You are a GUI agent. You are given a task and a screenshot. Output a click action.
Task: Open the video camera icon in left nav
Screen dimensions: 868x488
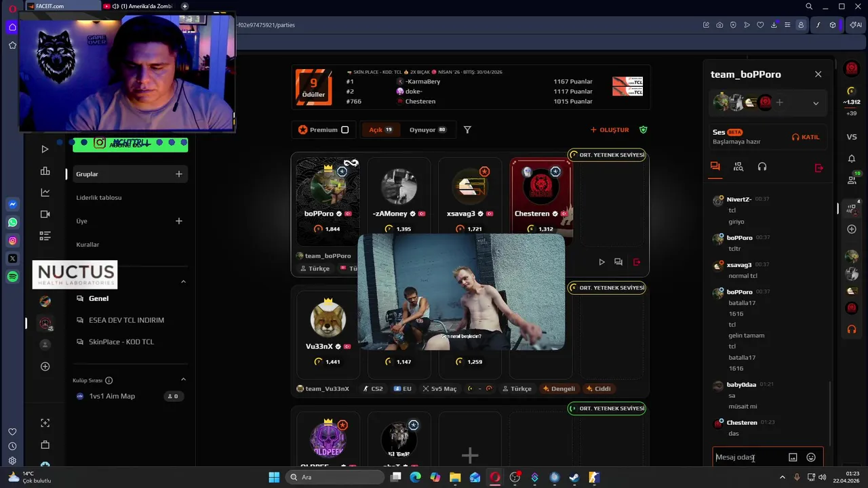click(x=45, y=214)
